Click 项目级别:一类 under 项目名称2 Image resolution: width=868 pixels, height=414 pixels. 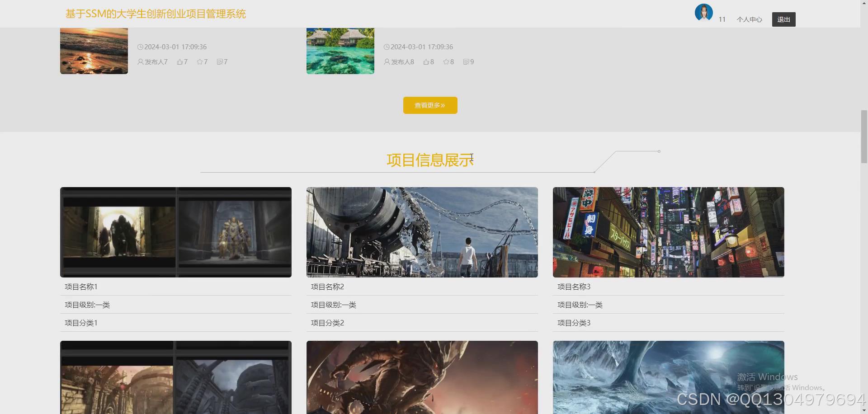[334, 305]
